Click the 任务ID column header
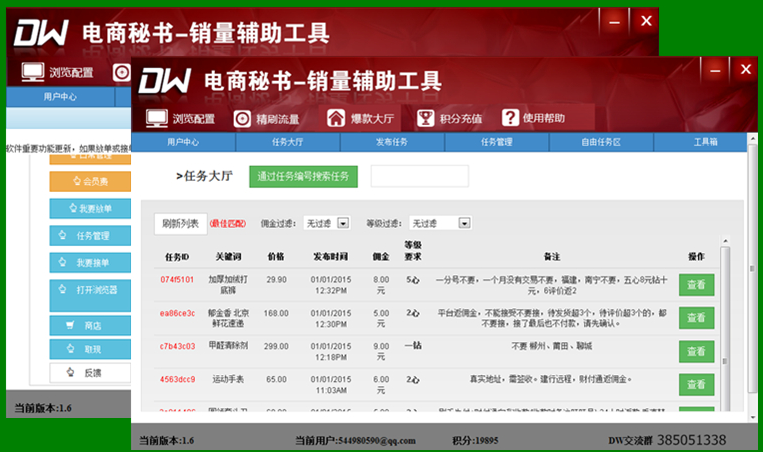The height and width of the screenshot is (452, 763). [177, 257]
